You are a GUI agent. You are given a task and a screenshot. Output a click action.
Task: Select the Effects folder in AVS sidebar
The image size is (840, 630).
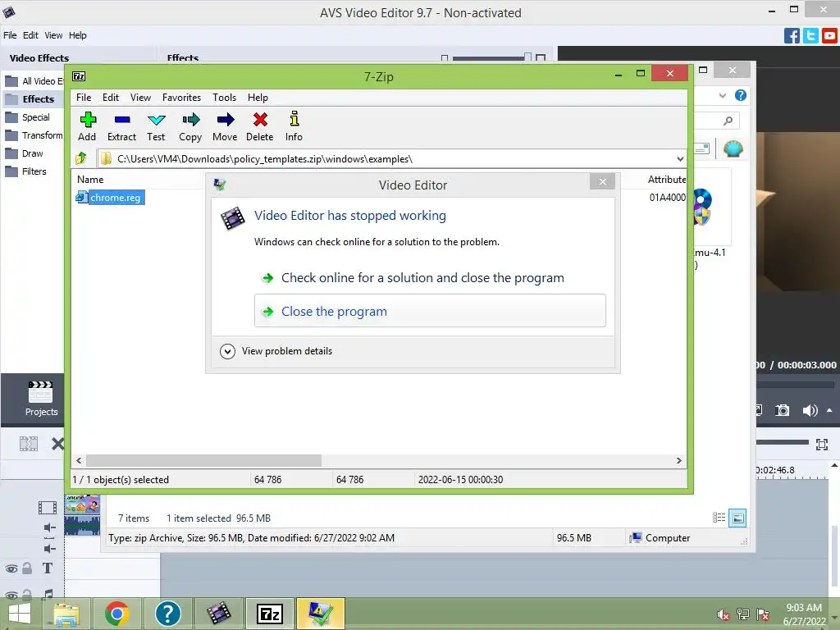33,99
